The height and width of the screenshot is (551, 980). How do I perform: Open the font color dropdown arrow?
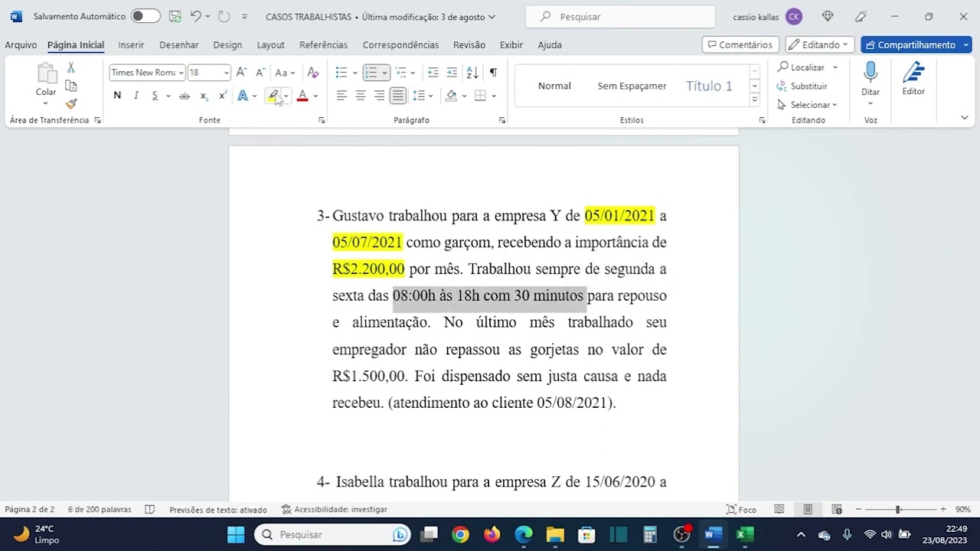pos(315,96)
